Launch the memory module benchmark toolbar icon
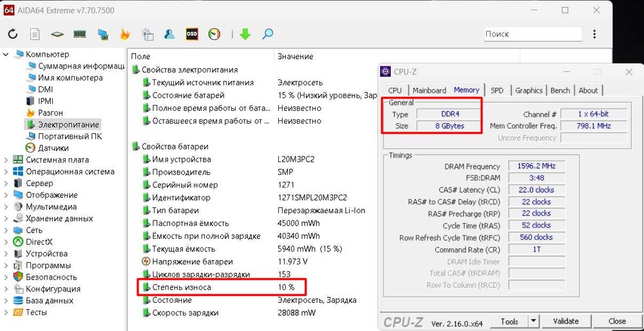 tap(79, 33)
